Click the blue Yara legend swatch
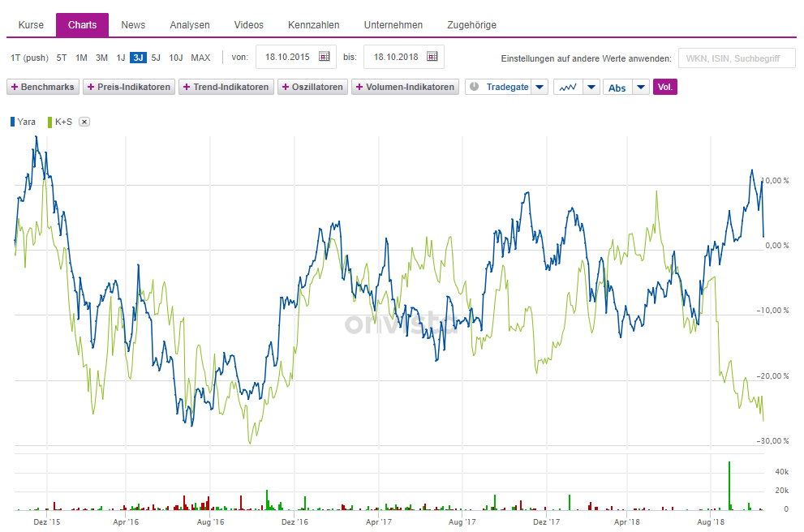Screen dimensions: 804x532 (12, 122)
